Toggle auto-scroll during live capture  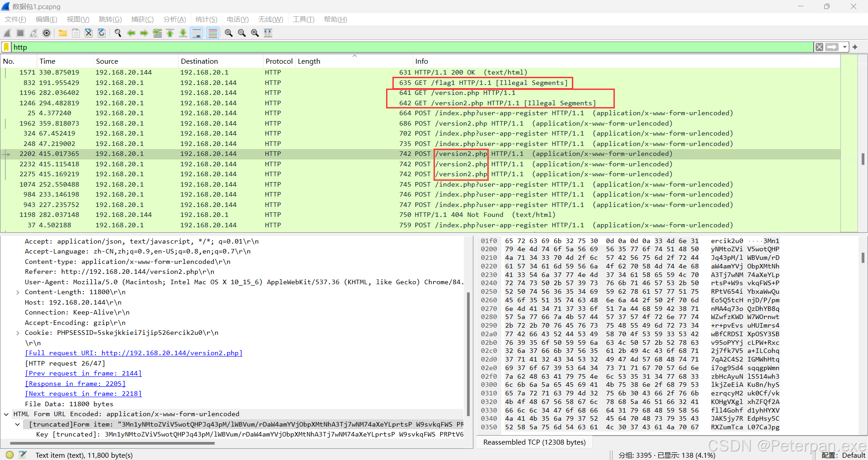(x=197, y=33)
